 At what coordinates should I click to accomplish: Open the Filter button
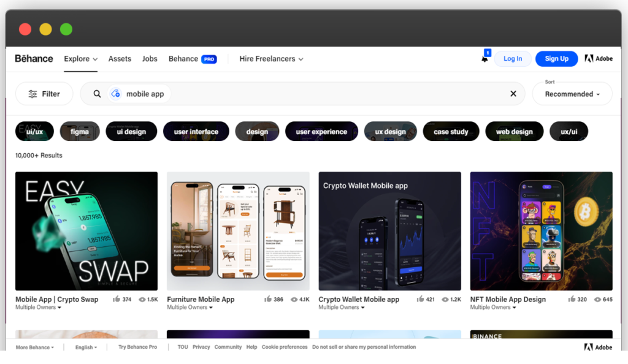click(44, 94)
